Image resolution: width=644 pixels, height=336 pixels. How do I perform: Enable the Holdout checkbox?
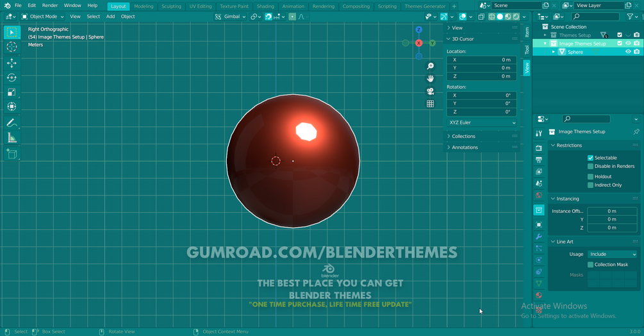[591, 176]
